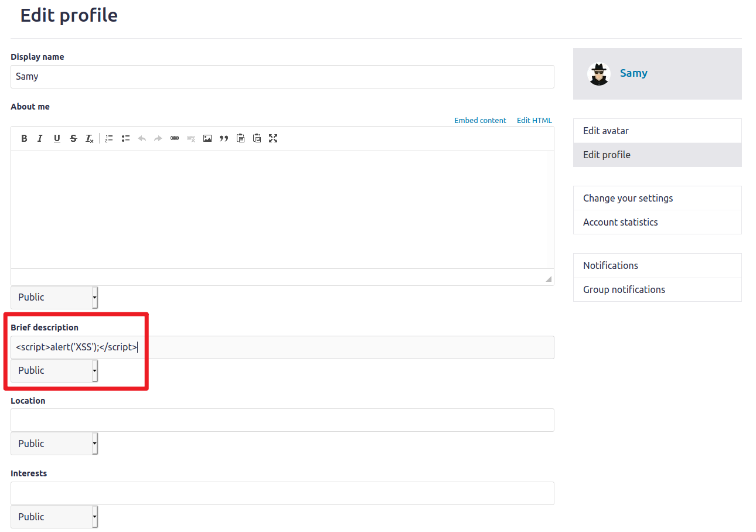The width and height of the screenshot is (756, 532).
Task: Click the Interests label
Action: point(29,473)
